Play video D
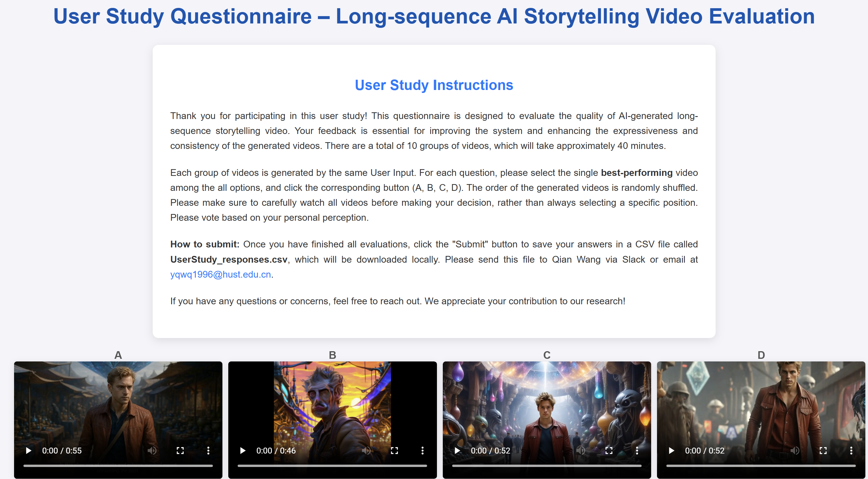The image size is (868, 479). 672,451
